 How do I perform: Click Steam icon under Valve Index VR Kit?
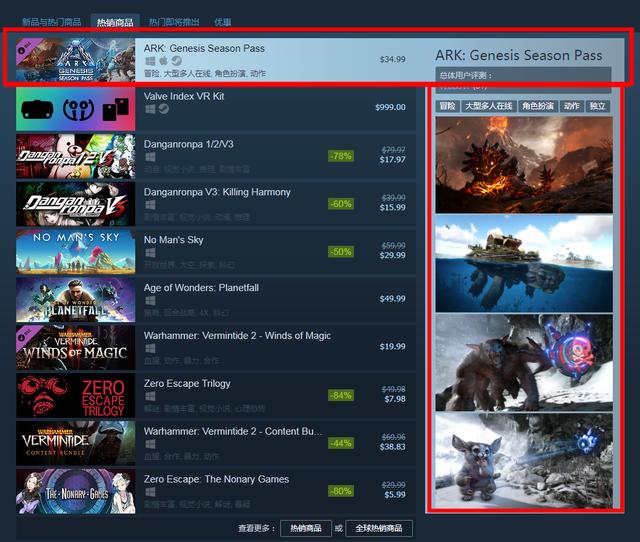coord(163,109)
